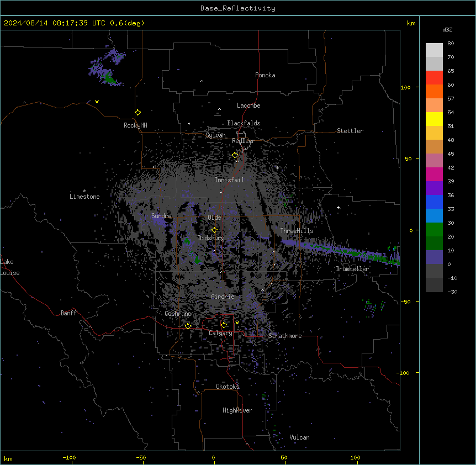Pick the yellow swatch between 54 and 51 dBZ
Viewport: 476px width, 465px height.
point(434,119)
